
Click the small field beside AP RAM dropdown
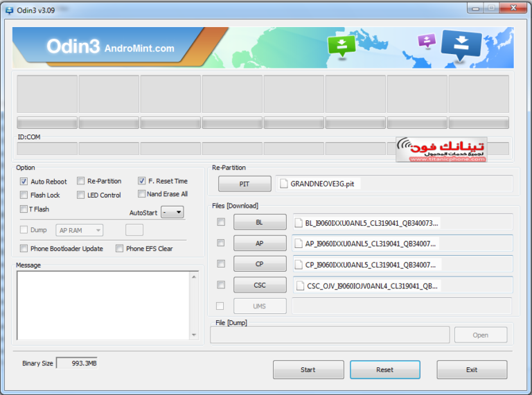click(134, 230)
